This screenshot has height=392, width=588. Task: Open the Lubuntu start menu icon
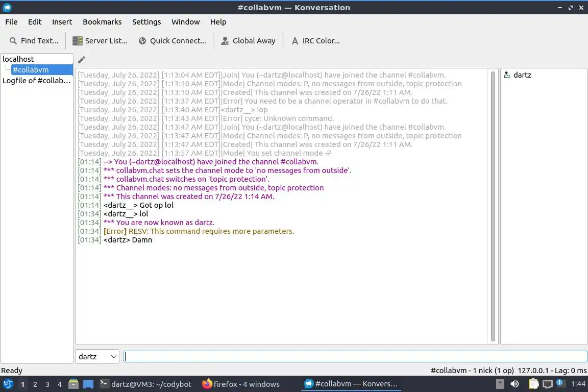coord(8,384)
